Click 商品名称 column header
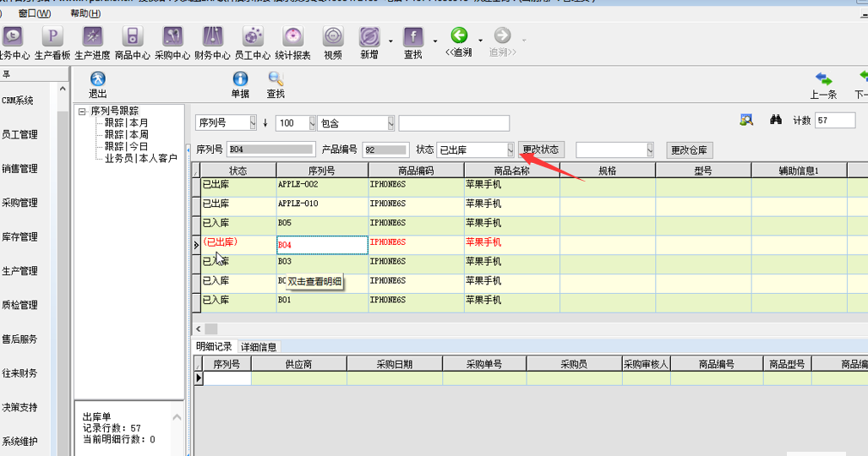 (x=512, y=171)
